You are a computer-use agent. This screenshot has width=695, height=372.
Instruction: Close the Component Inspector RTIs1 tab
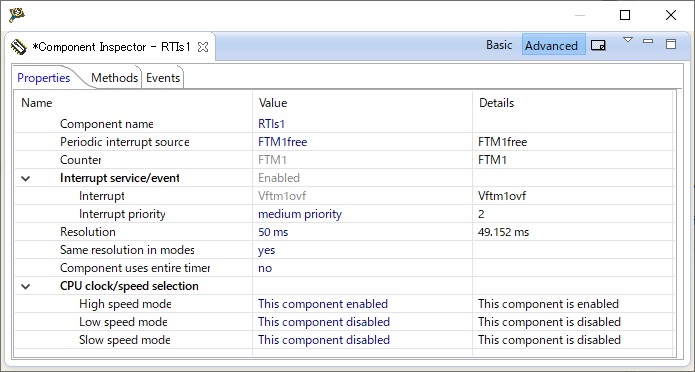(x=203, y=47)
